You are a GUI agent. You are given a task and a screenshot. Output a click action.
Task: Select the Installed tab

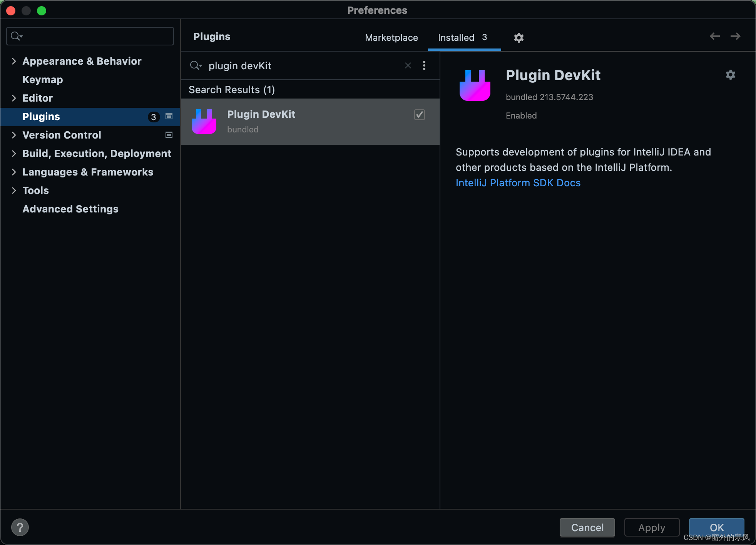(456, 37)
